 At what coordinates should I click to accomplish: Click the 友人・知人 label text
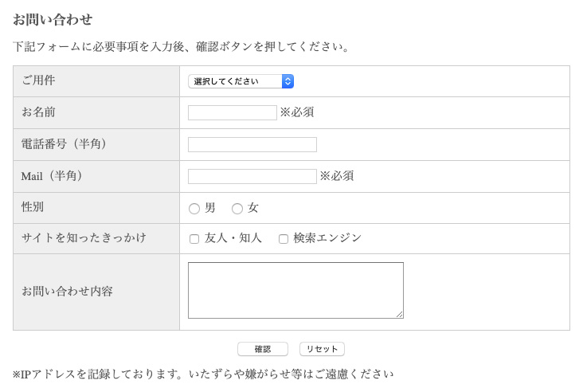233,238
